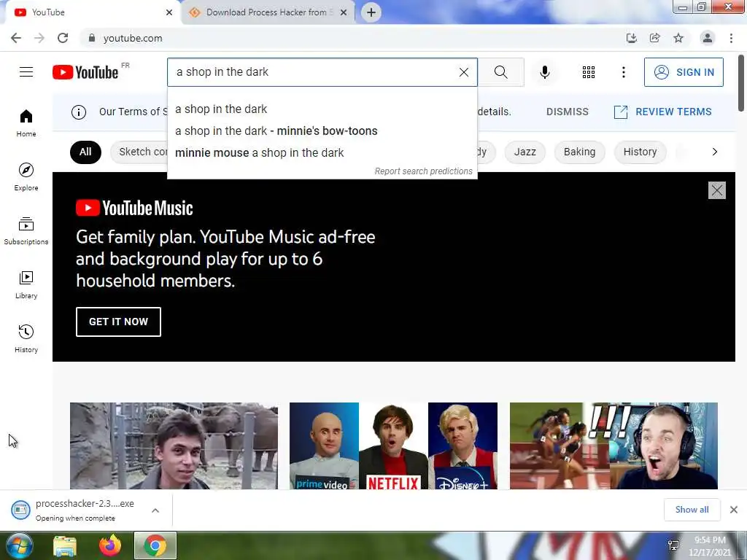Open YouTube settings three-dot menu
Image resolution: width=747 pixels, height=560 pixels.
coord(623,72)
